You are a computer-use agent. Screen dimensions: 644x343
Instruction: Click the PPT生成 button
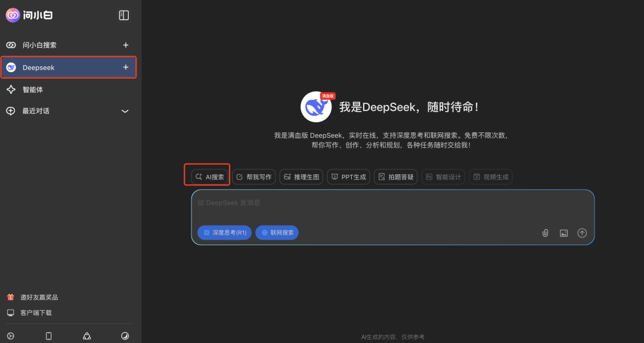click(349, 177)
